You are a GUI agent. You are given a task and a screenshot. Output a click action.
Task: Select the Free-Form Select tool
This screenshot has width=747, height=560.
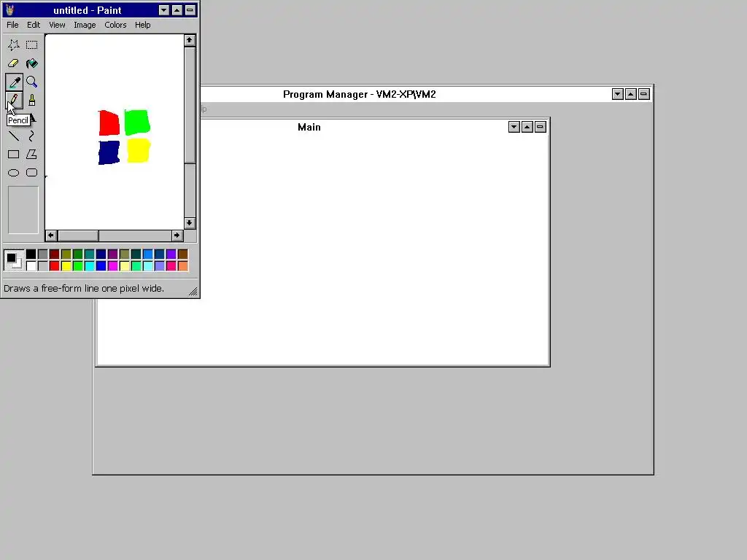click(x=13, y=44)
